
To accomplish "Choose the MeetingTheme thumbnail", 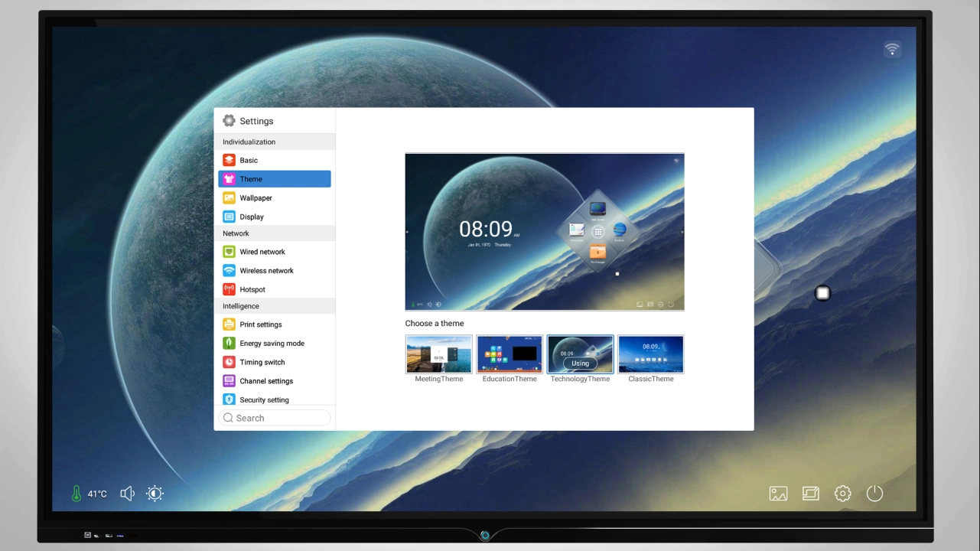I will pyautogui.click(x=439, y=354).
